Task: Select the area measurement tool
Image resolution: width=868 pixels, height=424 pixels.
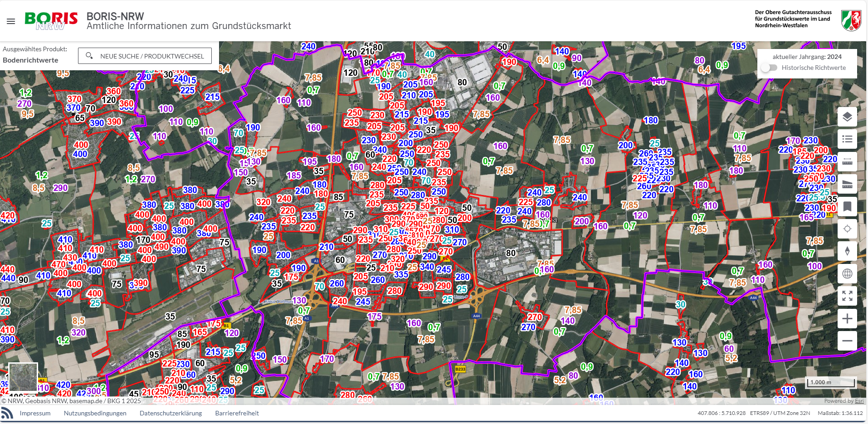Action: coord(847,184)
